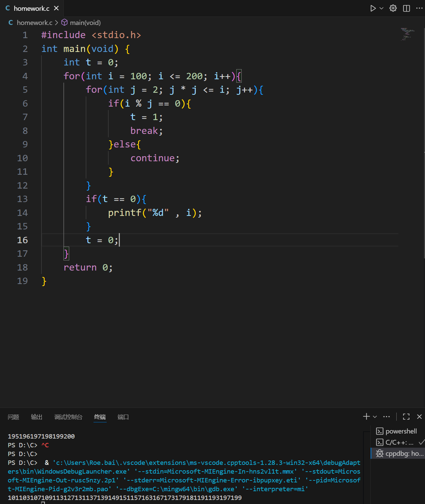The width and height of the screenshot is (425, 504).
Task: Split the editor to the right
Action: 406,8
